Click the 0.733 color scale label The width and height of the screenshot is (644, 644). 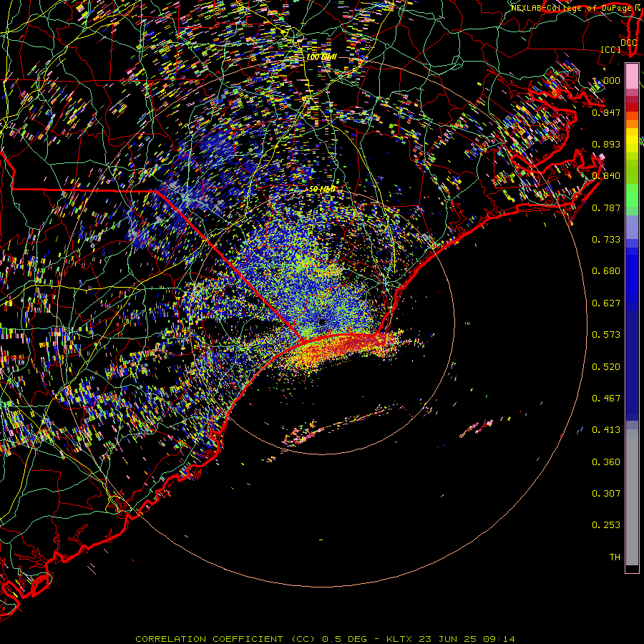click(606, 240)
